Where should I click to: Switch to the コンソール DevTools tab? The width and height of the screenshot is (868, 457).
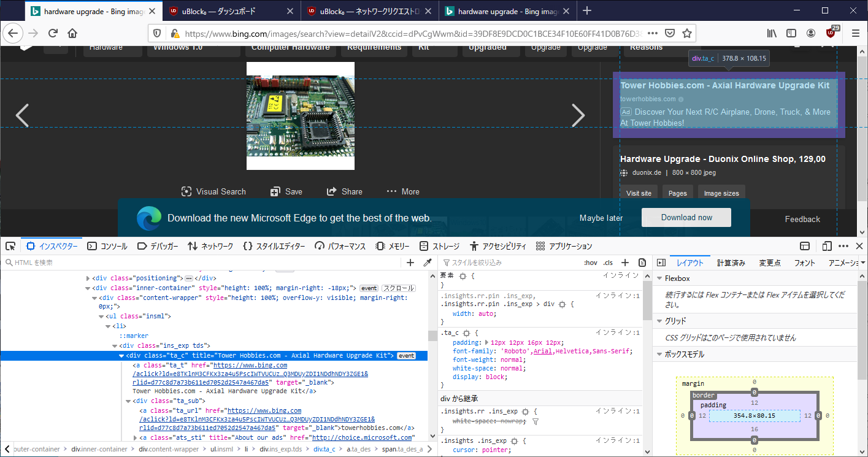tap(107, 245)
